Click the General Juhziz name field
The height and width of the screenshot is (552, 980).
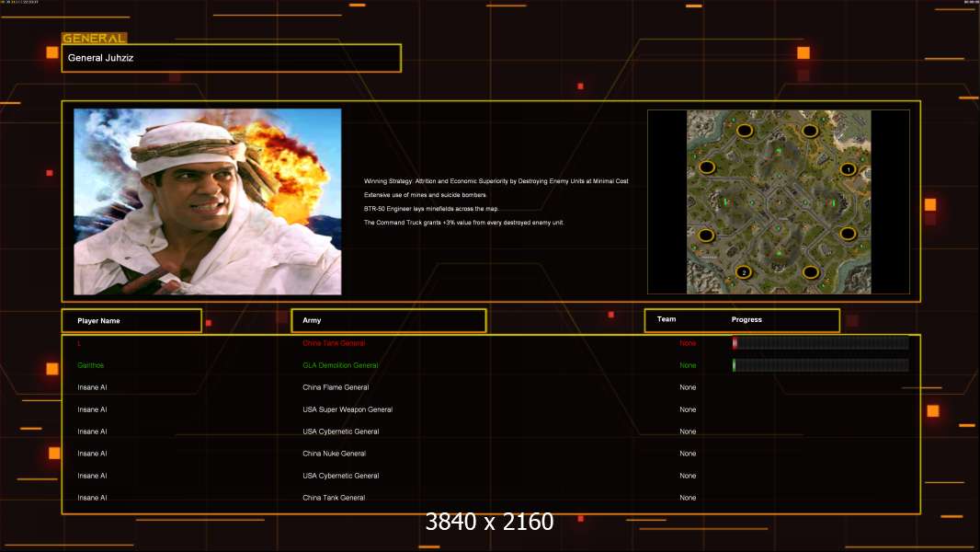[231, 58]
